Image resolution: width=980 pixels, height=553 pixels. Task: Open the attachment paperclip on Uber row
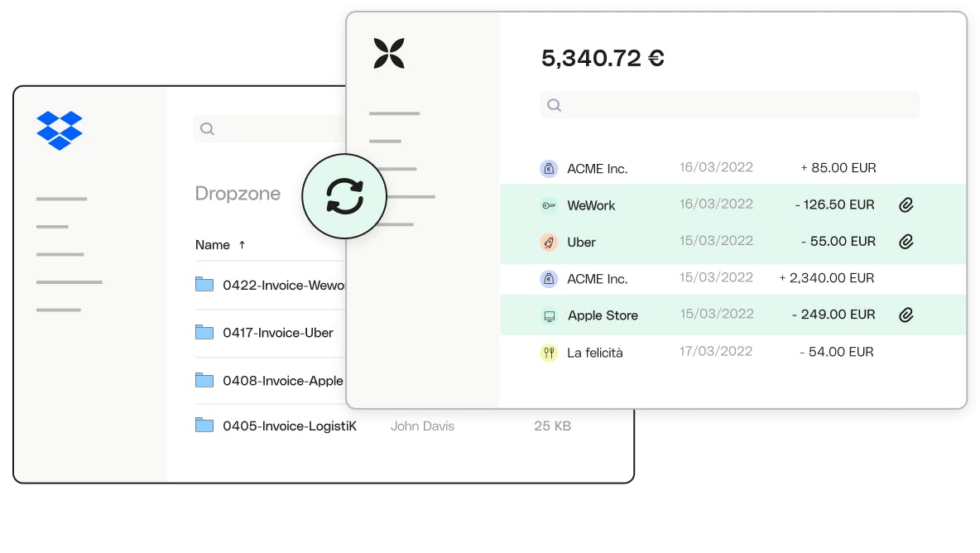906,241
